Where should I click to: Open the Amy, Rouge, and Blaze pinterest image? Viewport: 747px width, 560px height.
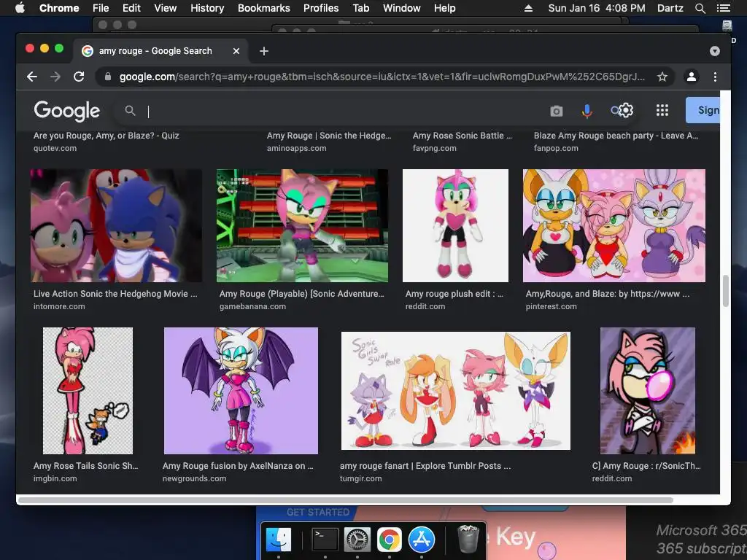click(614, 226)
